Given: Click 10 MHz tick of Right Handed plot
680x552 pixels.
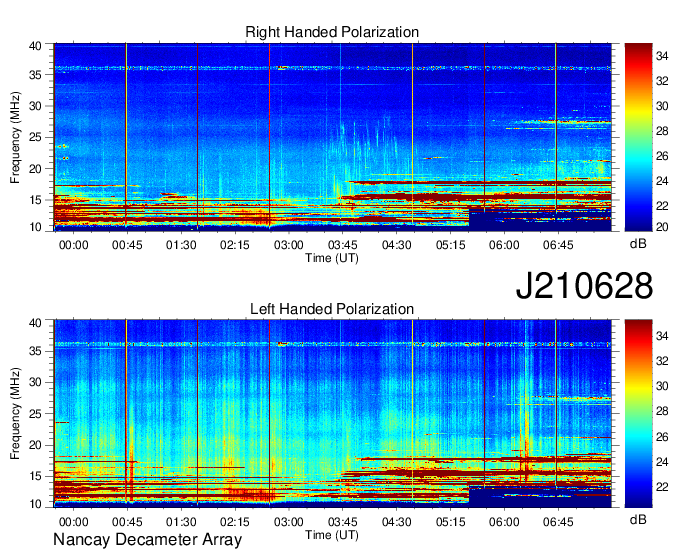Looking at the screenshot, I should [x=35, y=227].
